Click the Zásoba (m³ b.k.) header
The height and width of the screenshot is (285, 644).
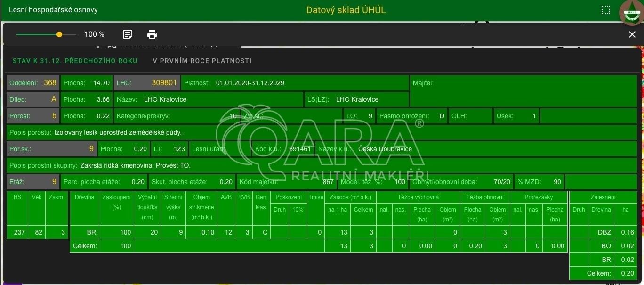pyautogui.click(x=351, y=197)
